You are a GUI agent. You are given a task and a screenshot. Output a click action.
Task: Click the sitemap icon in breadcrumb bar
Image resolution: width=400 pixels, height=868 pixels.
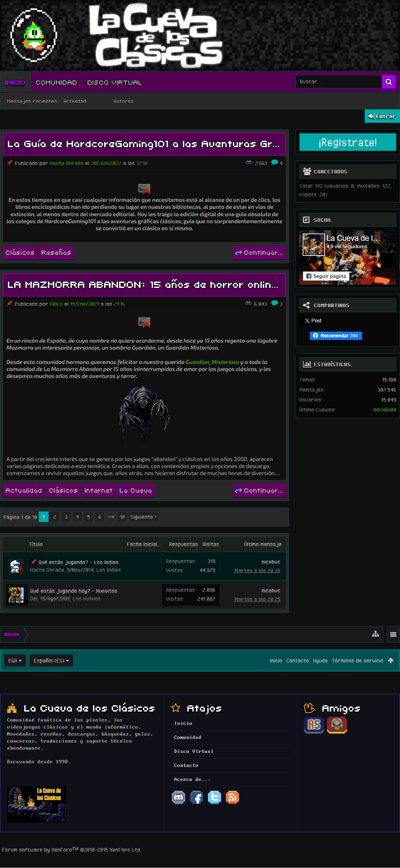(x=375, y=634)
